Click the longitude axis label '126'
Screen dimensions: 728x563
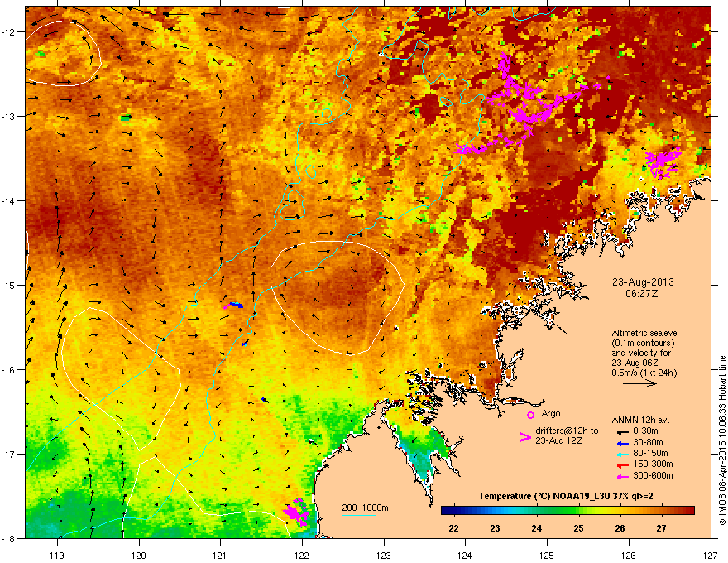[x=629, y=555]
